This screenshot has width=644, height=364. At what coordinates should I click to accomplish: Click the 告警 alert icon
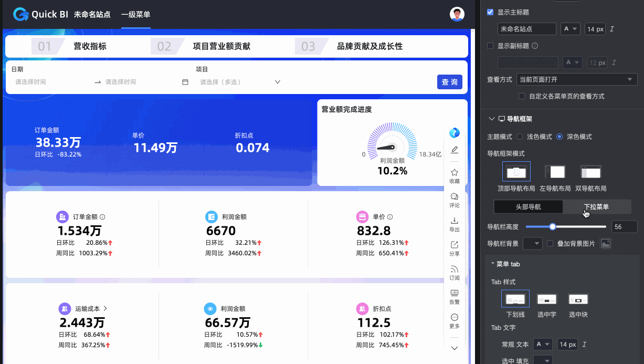(455, 293)
